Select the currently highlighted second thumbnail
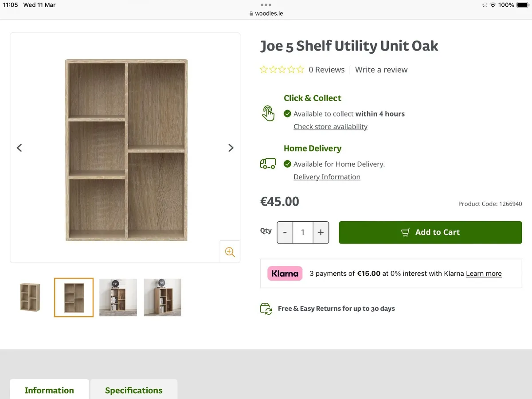The height and width of the screenshot is (399, 532). [x=74, y=297]
